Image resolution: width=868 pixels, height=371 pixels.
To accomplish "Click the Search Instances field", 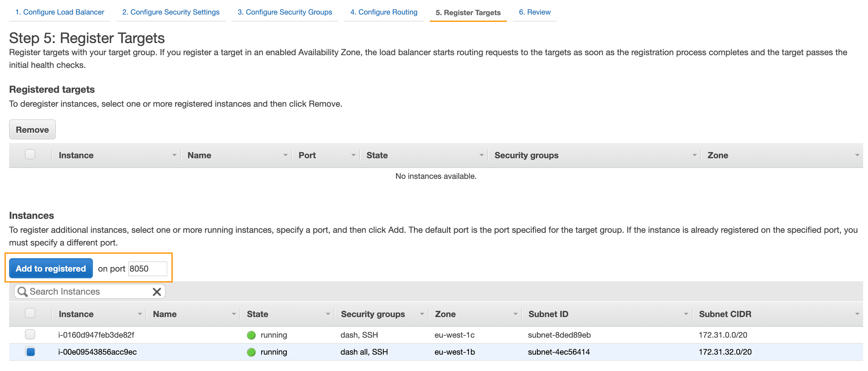I will 90,292.
